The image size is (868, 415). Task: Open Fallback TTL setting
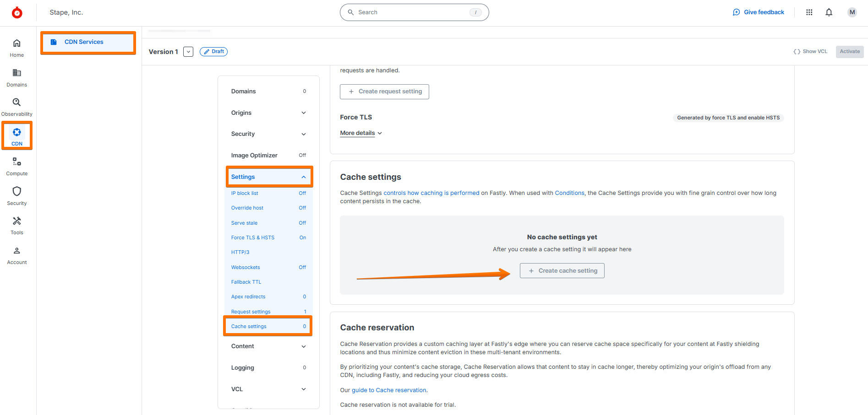[268, 282]
